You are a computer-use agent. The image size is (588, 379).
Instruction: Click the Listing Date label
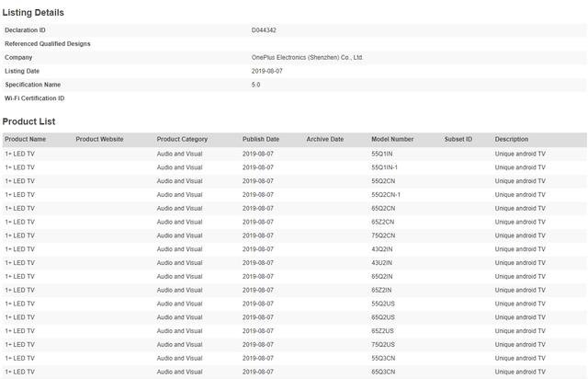coord(22,71)
